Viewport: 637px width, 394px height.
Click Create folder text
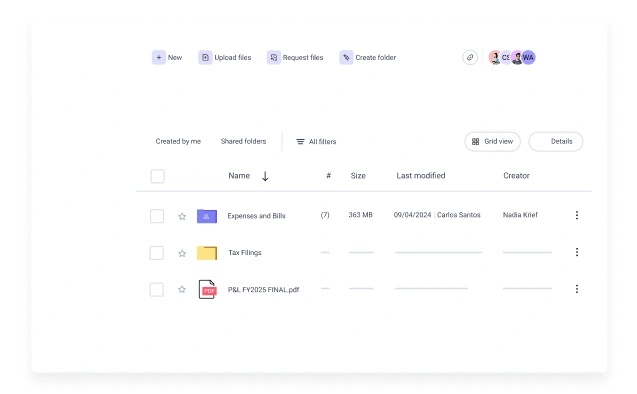[376, 58]
